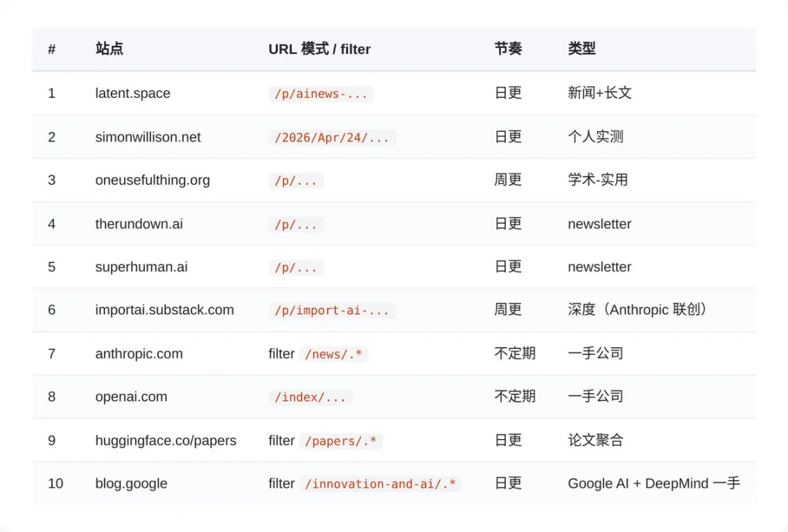Select the superhuman.ai site cell
This screenshot has height=532, width=788.
[x=142, y=267]
